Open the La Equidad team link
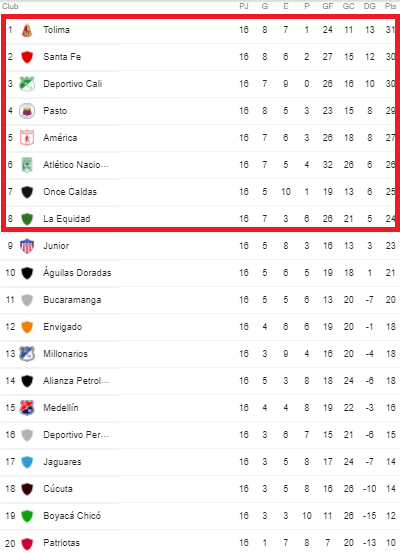This screenshot has width=400, height=553. (x=67, y=219)
